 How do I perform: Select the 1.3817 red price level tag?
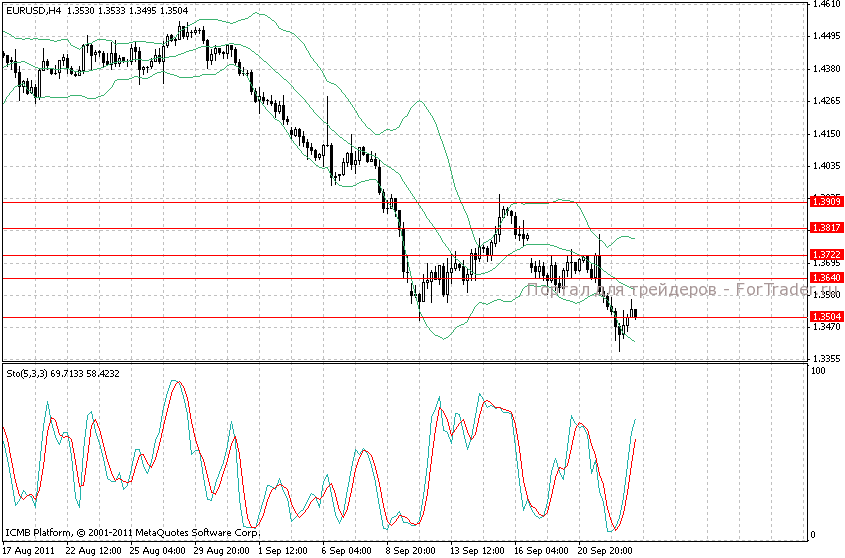coord(825,228)
